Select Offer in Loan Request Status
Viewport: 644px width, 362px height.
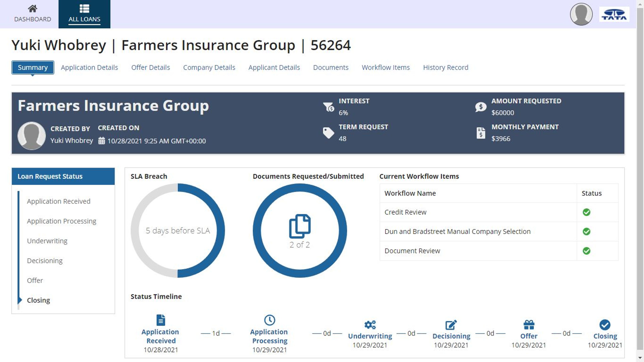pyautogui.click(x=35, y=280)
